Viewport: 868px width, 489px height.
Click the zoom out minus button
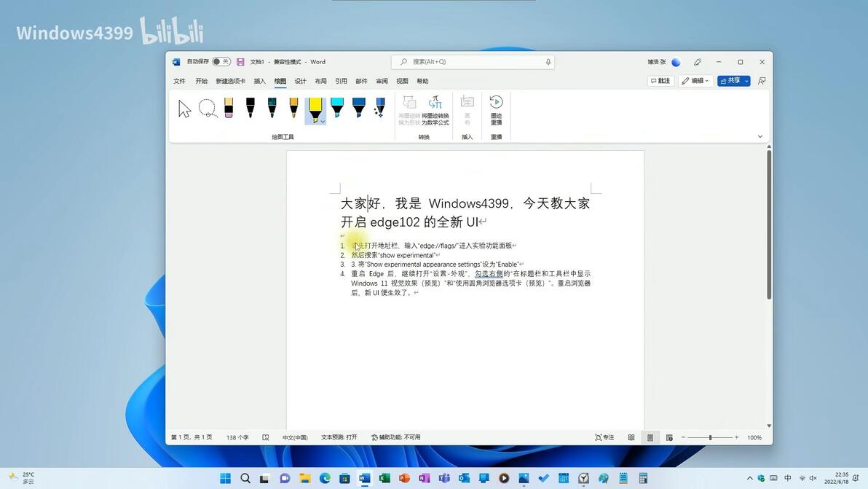coord(683,437)
